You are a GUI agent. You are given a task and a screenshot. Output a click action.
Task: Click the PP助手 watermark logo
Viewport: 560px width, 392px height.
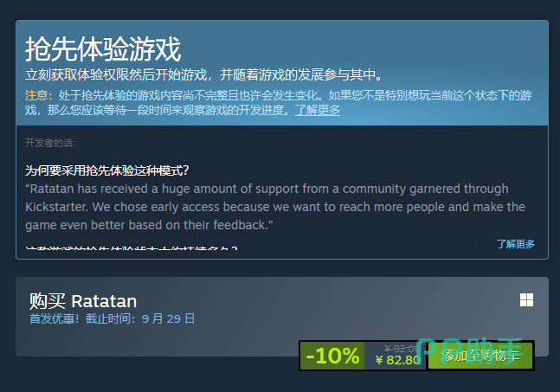click(470, 351)
